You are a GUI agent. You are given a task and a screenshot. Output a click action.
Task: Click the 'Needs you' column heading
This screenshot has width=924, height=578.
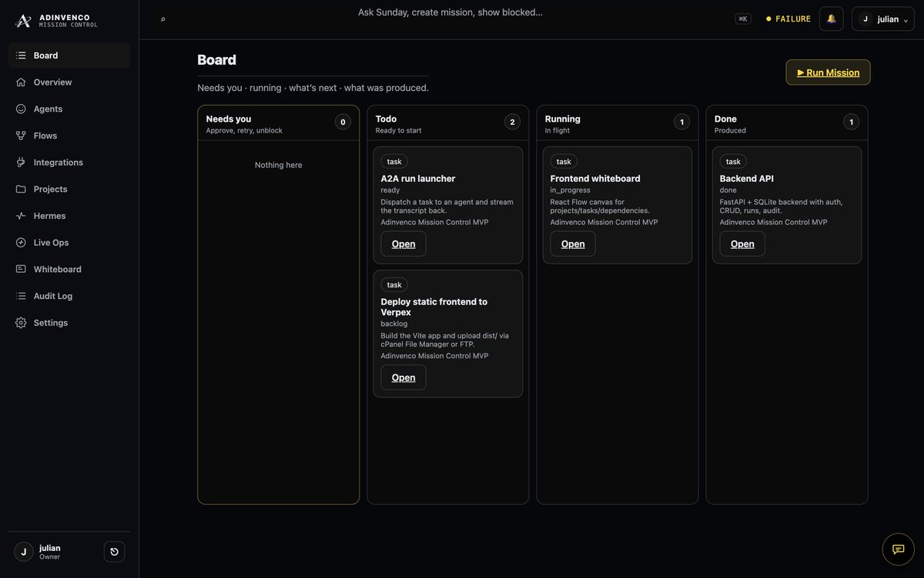(x=229, y=119)
